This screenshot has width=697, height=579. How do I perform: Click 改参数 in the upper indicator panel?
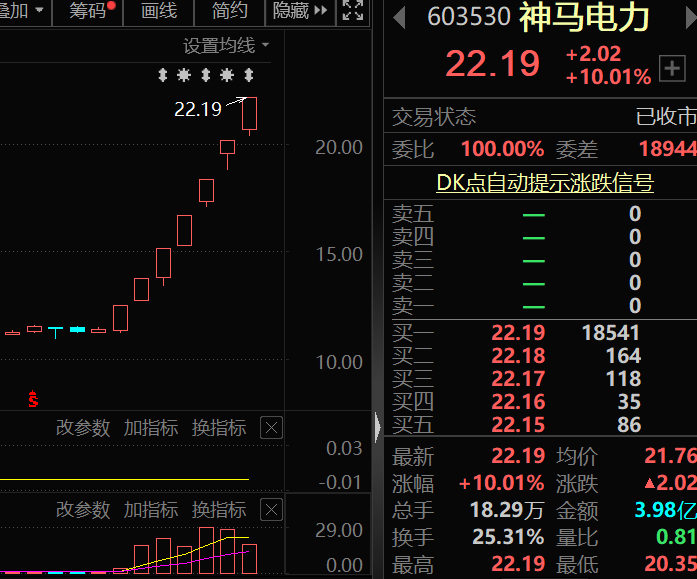tap(83, 428)
